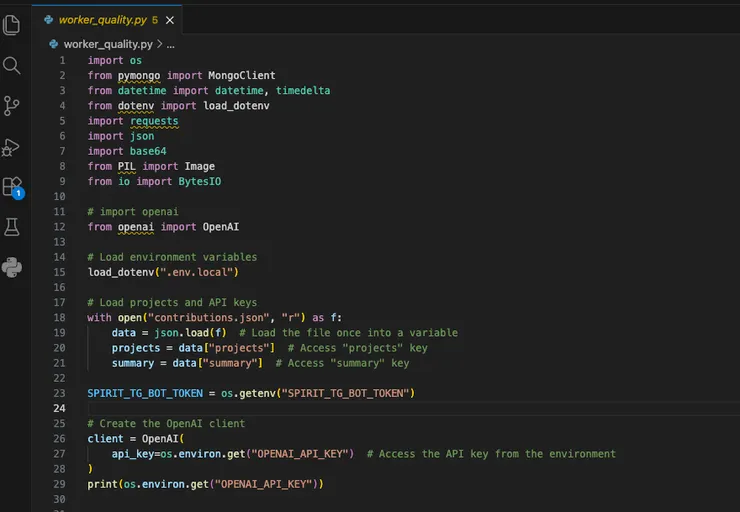Click line number 26 in the gutter
740x512 pixels.
point(61,439)
